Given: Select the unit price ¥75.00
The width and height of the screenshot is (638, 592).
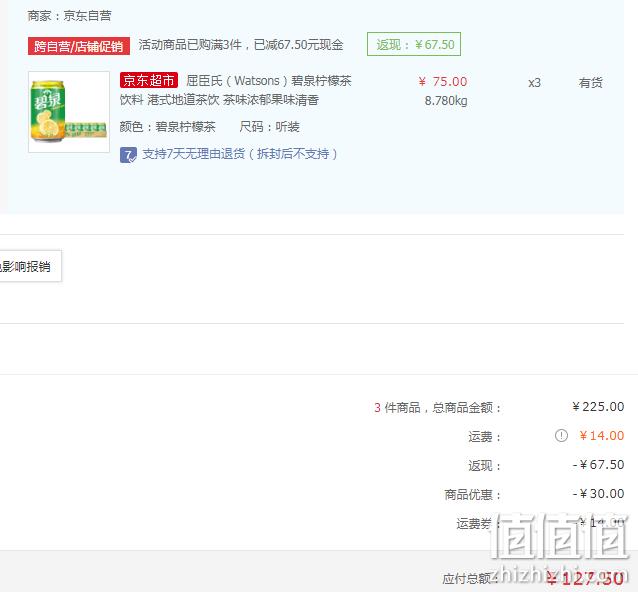Looking at the screenshot, I should tap(443, 81).
